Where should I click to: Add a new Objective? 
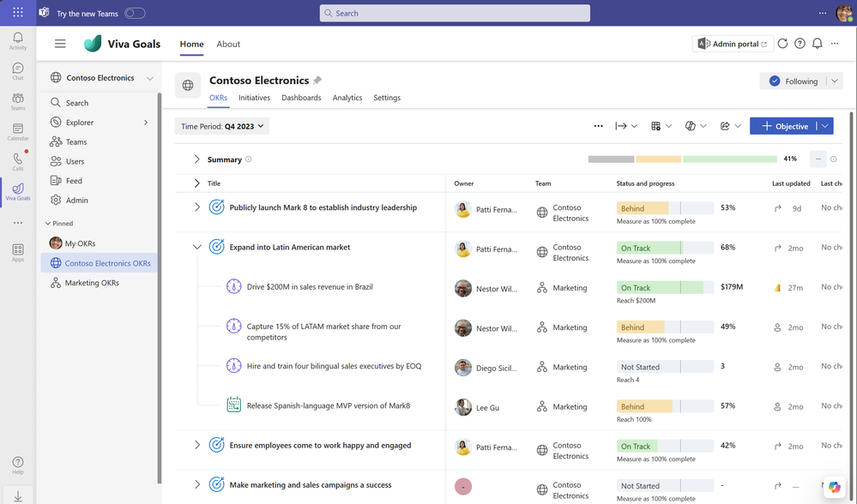click(784, 126)
